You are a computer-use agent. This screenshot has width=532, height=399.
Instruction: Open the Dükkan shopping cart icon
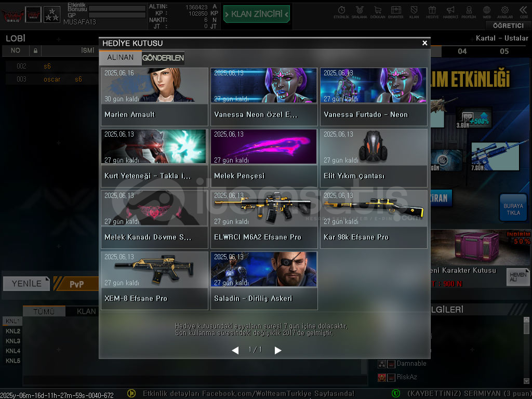378,12
